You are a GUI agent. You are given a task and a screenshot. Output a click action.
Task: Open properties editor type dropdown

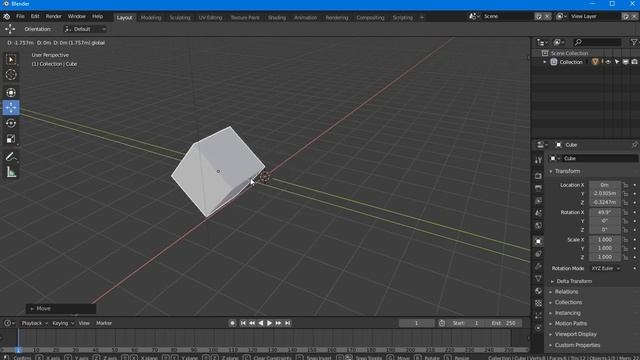pos(542,145)
